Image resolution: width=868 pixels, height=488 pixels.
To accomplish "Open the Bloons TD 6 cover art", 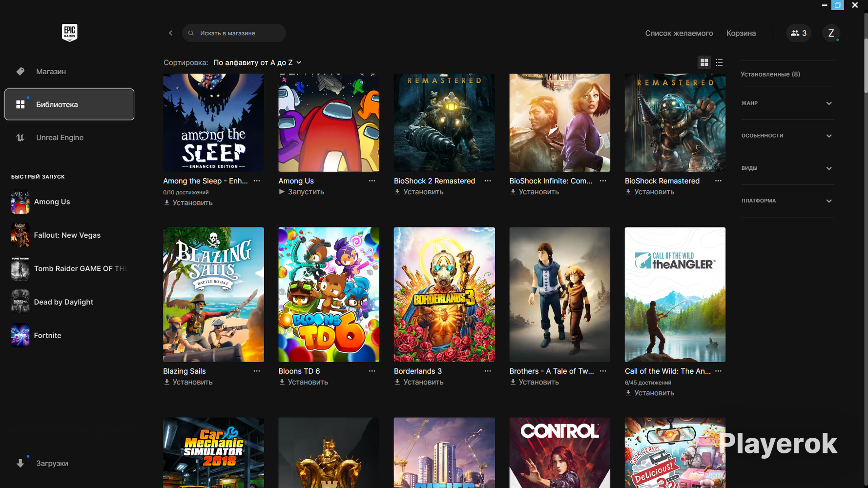I will coord(329,294).
